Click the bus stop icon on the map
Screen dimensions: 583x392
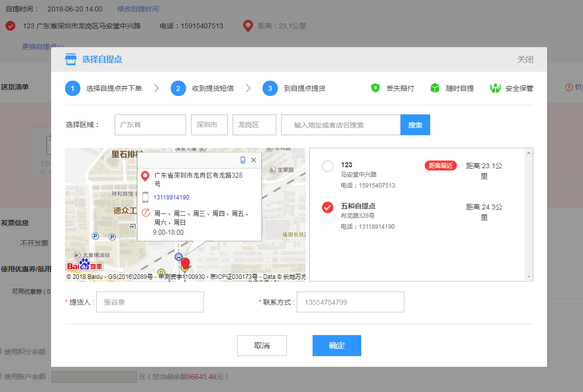(x=178, y=257)
